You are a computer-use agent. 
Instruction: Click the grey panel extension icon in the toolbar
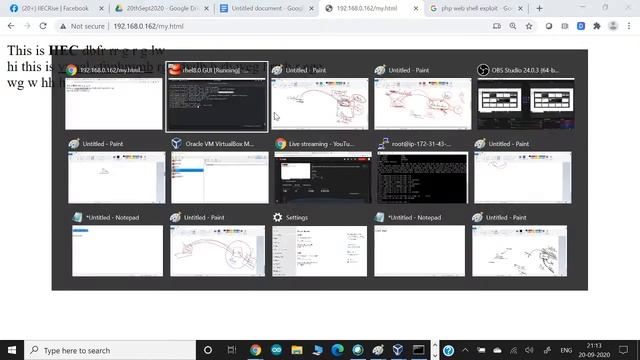click(x=564, y=26)
